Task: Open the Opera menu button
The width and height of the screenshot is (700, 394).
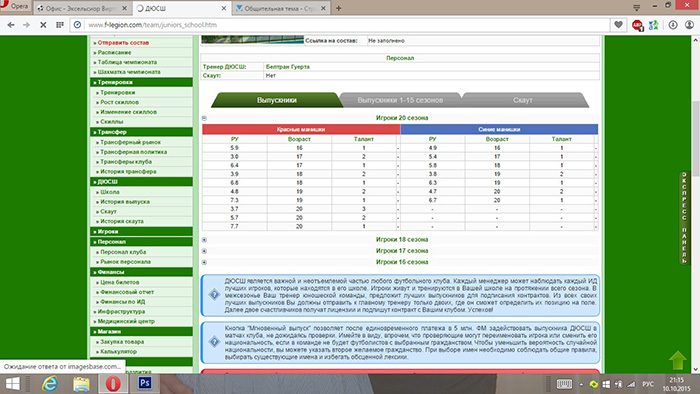Action: click(14, 6)
